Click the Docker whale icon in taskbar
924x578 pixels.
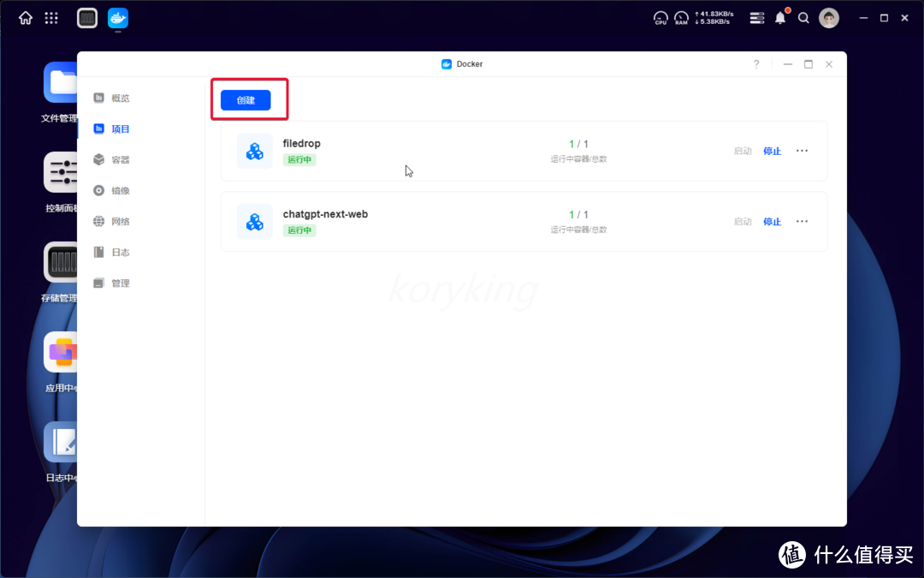118,18
